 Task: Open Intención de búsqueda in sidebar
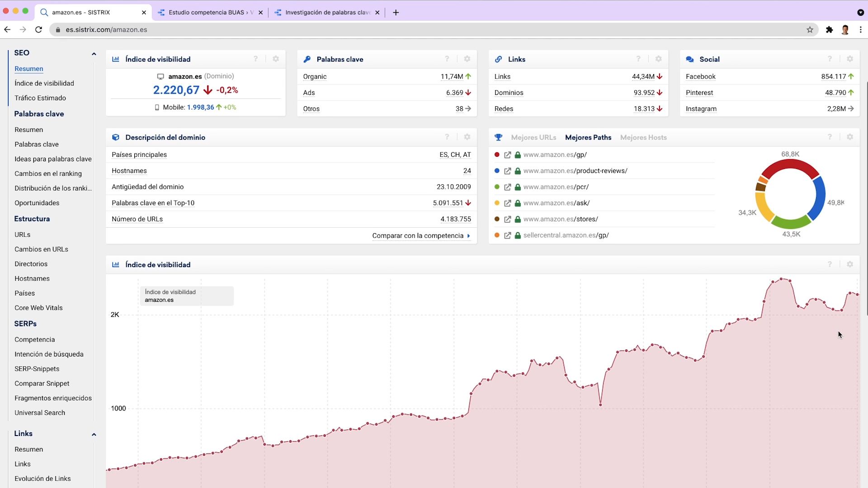tap(49, 354)
